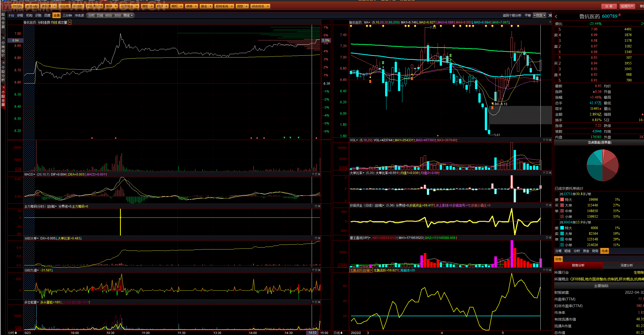Close the VOL volume panel

click(x=550, y=140)
